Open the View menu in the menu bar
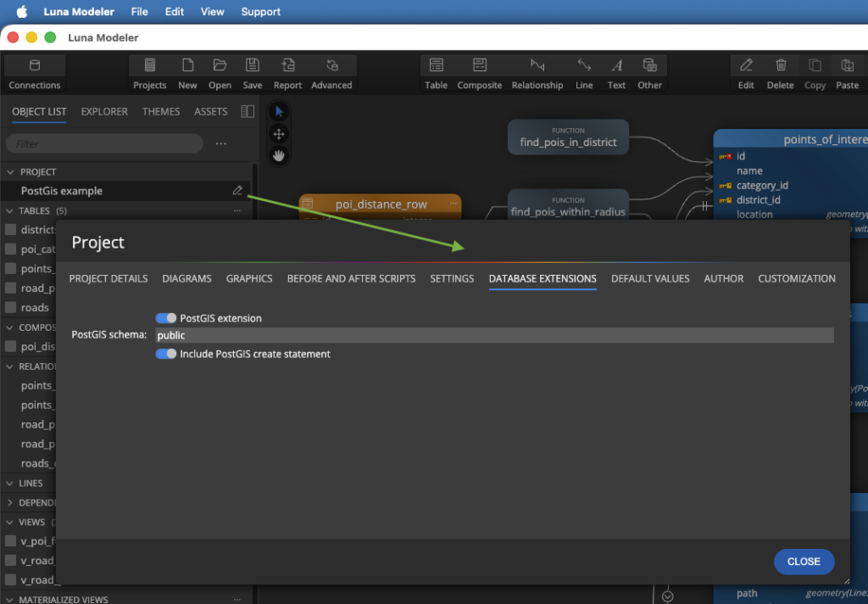The image size is (868, 604). click(212, 11)
